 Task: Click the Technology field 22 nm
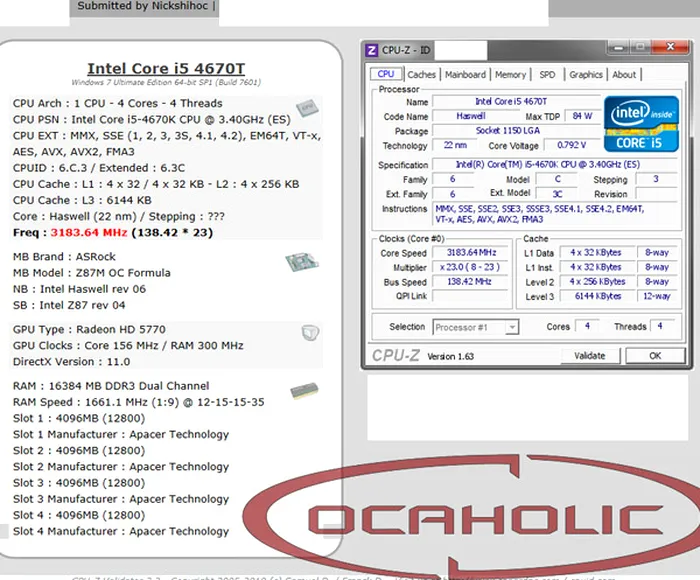click(x=455, y=146)
